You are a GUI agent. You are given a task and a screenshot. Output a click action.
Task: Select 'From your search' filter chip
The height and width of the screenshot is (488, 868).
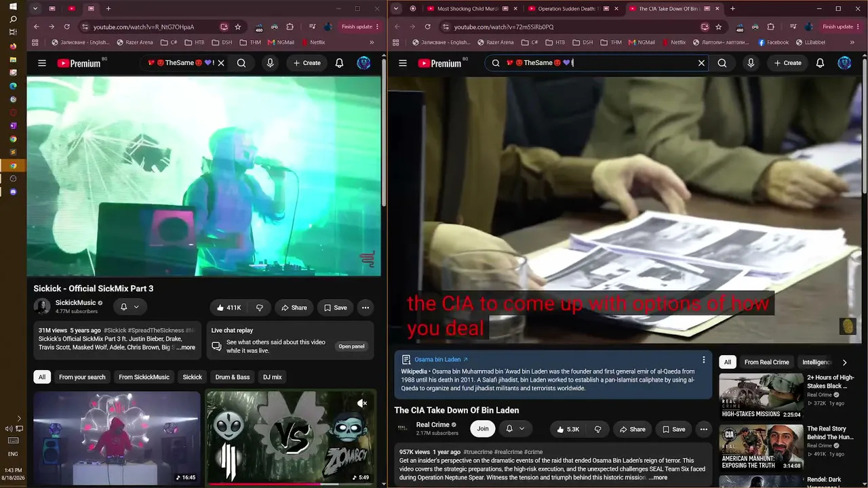tap(82, 377)
